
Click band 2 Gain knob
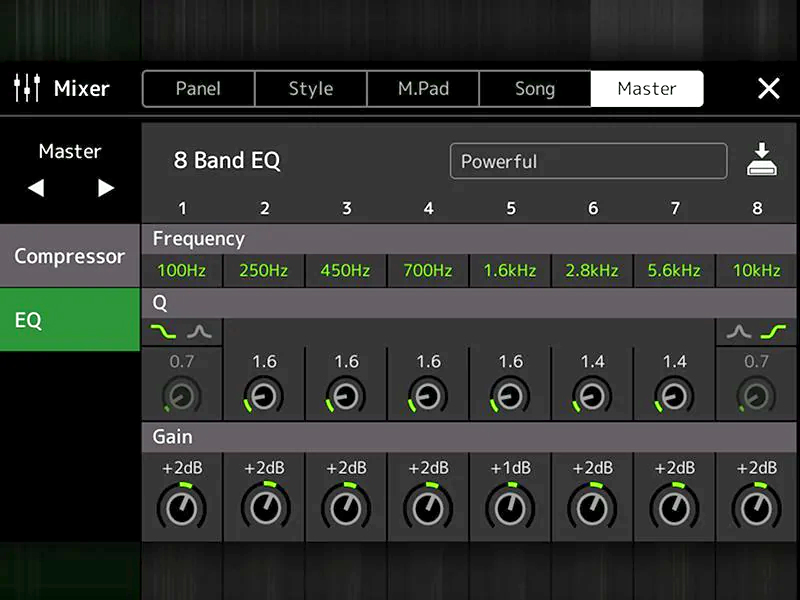[265, 507]
